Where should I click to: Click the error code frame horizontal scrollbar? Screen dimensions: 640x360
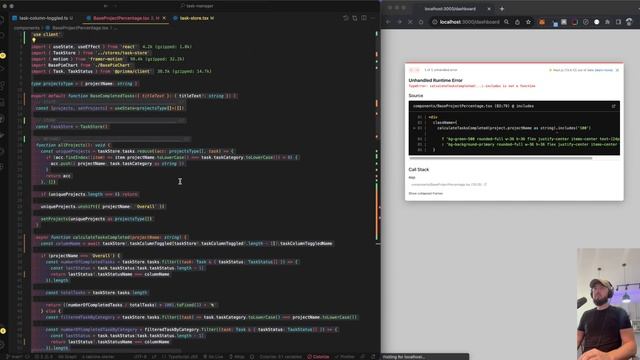point(500,158)
